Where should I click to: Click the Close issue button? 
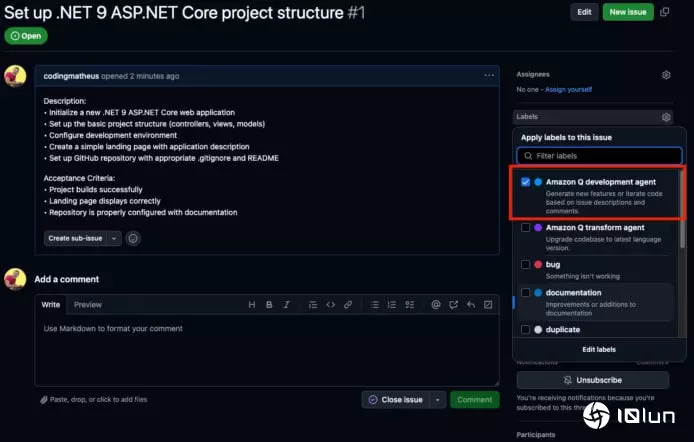395,400
